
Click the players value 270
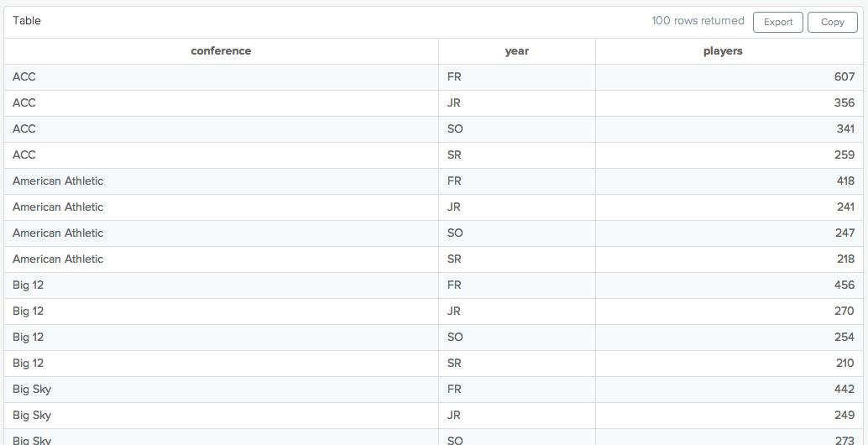click(x=844, y=311)
